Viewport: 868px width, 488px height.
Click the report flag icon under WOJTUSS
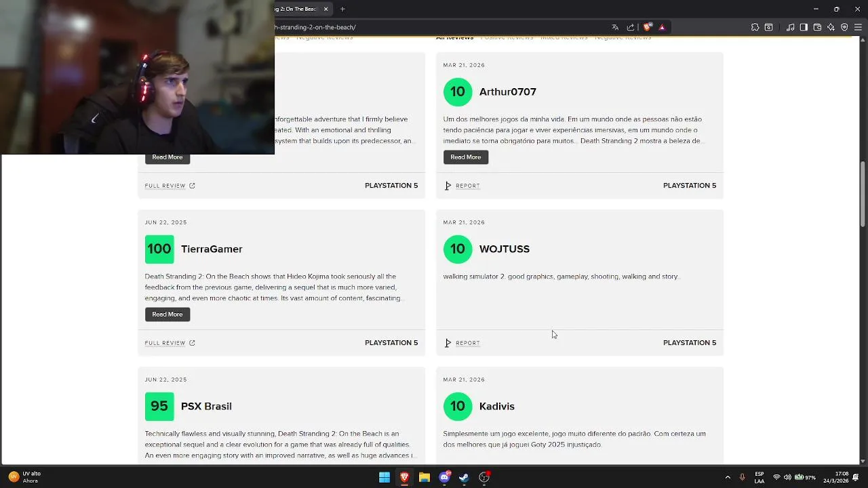(x=448, y=343)
